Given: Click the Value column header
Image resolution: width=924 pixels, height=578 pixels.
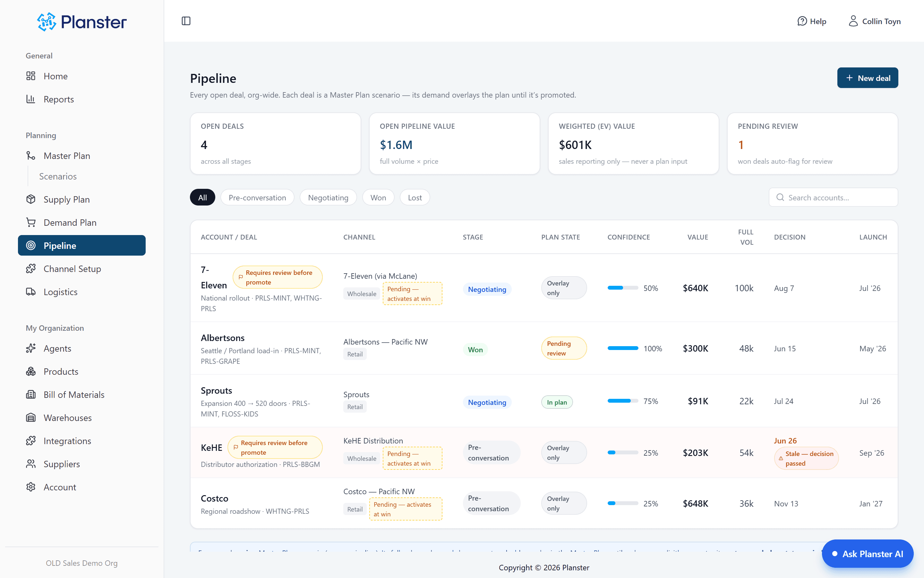Looking at the screenshot, I should [x=697, y=237].
